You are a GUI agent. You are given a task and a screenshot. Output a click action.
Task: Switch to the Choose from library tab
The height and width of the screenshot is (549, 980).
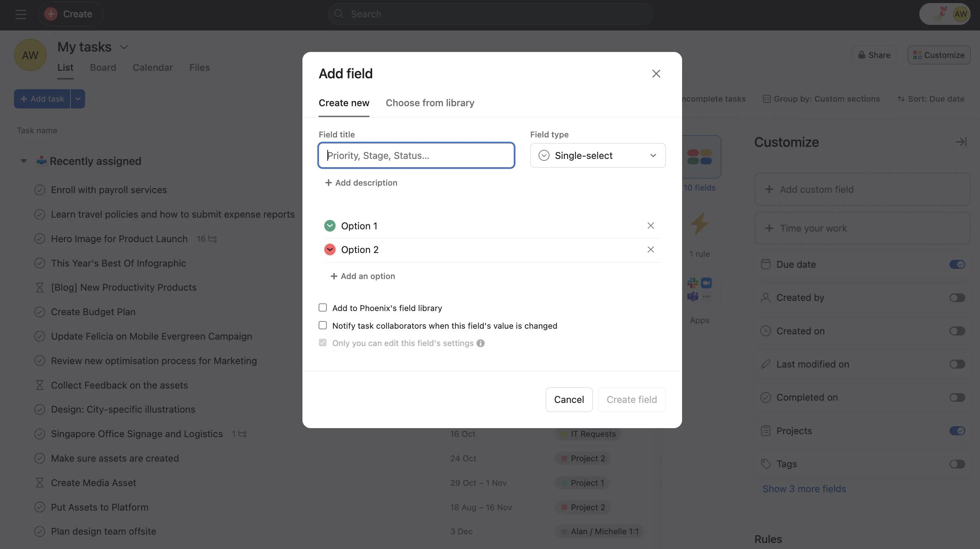click(430, 103)
